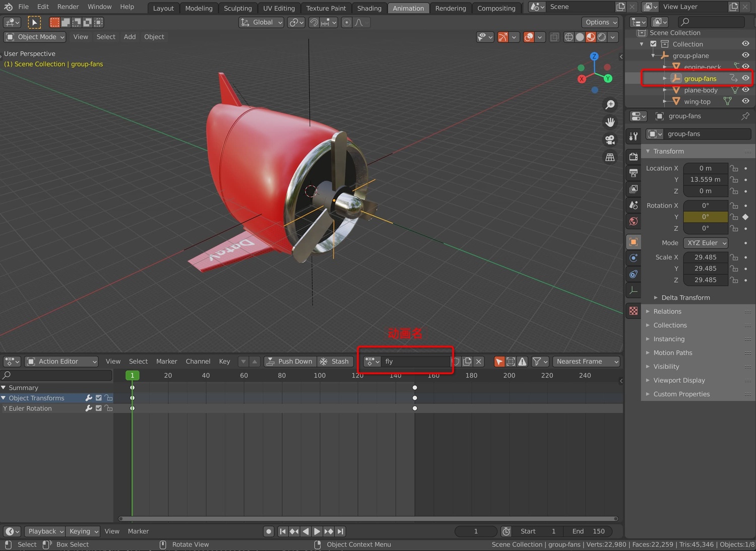This screenshot has height=551, width=756.
Task: Click the play animation button
Action: click(317, 531)
